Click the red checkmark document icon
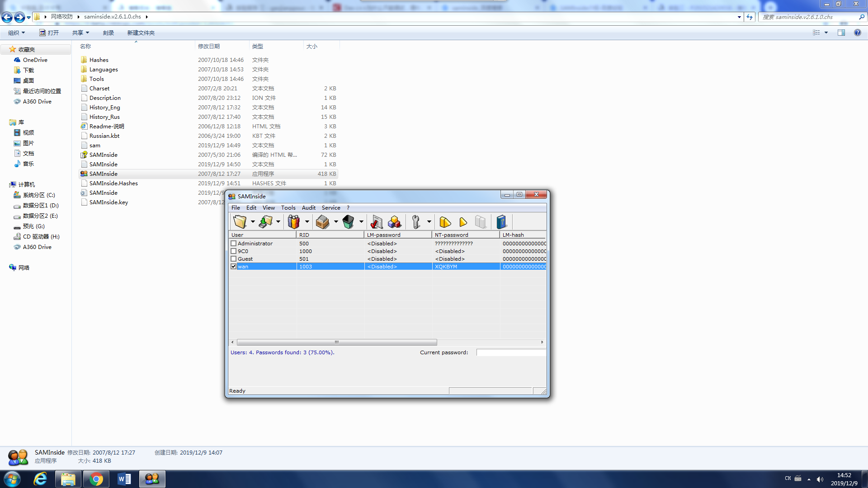Viewport: 868px width, 488px height. 376,222
